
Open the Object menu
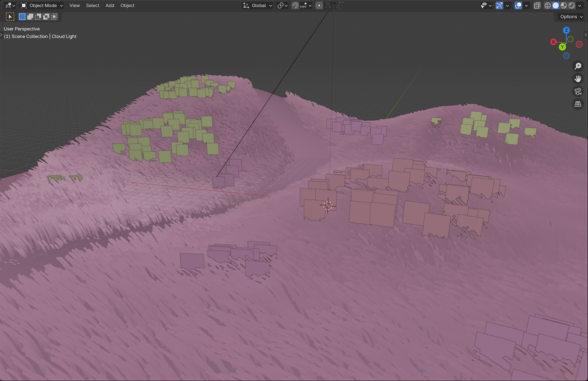point(127,6)
